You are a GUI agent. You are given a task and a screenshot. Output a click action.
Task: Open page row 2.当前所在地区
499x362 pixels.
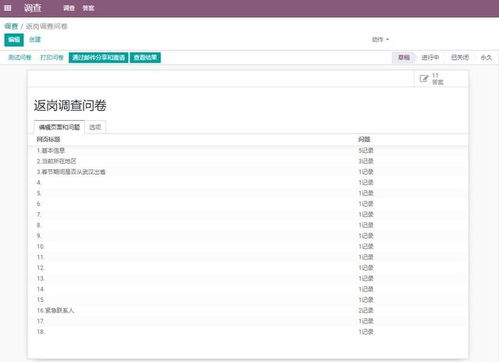tap(248, 161)
